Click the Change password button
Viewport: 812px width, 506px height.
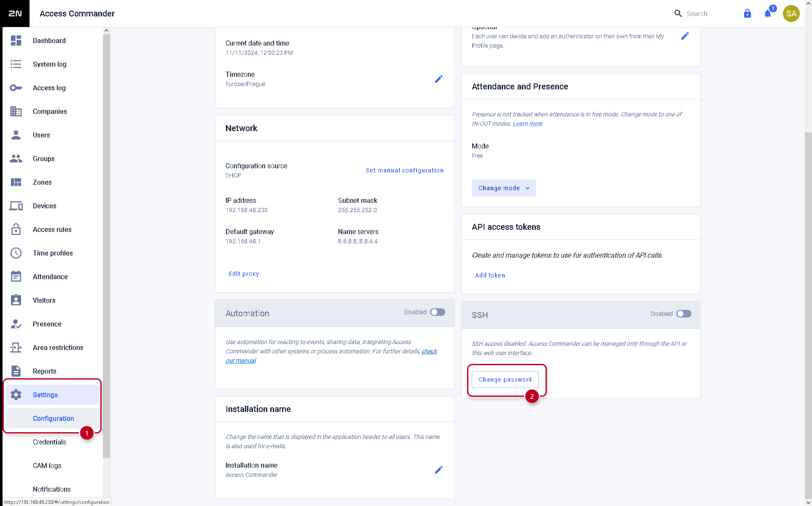coord(505,379)
